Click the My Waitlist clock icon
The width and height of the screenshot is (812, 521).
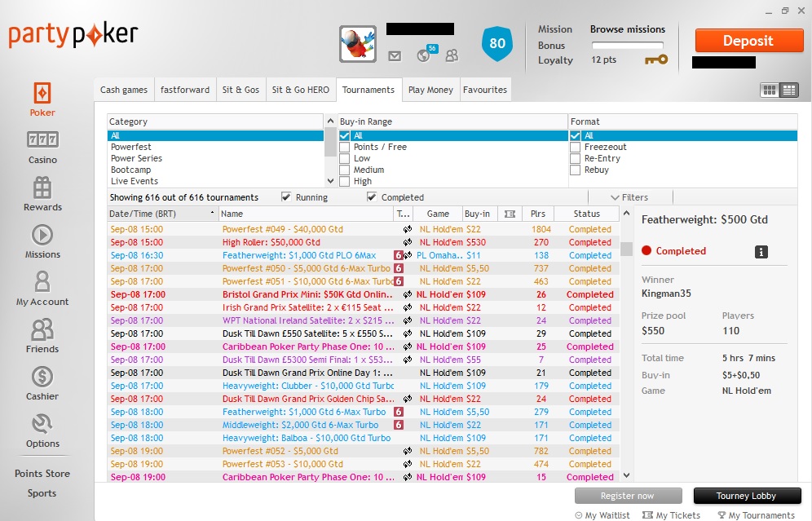(x=579, y=515)
